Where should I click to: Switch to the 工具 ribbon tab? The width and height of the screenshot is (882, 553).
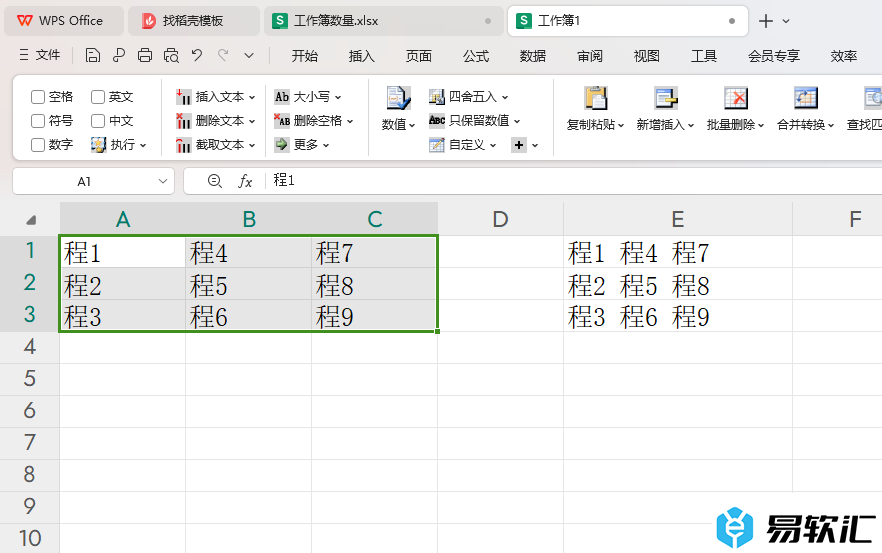(x=704, y=56)
